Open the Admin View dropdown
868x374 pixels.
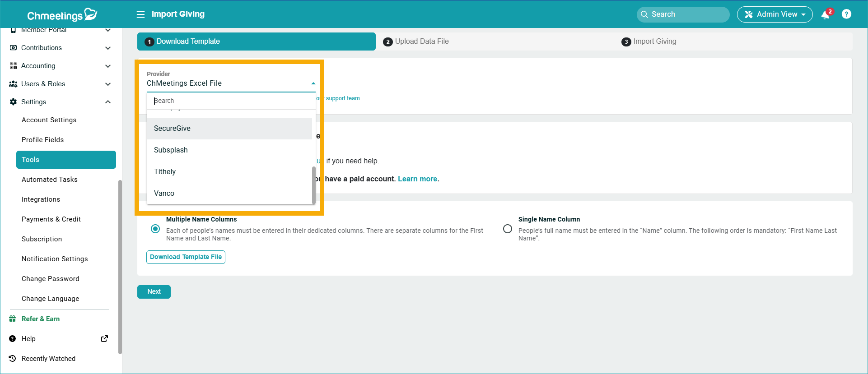click(775, 14)
